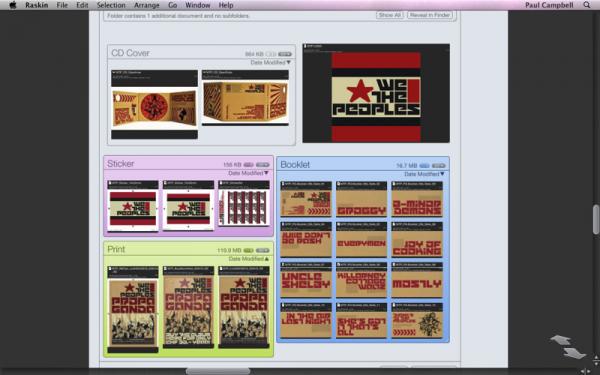Image resolution: width=600 pixels, height=375 pixels.
Task: Click the Show All button
Action: pyautogui.click(x=390, y=15)
